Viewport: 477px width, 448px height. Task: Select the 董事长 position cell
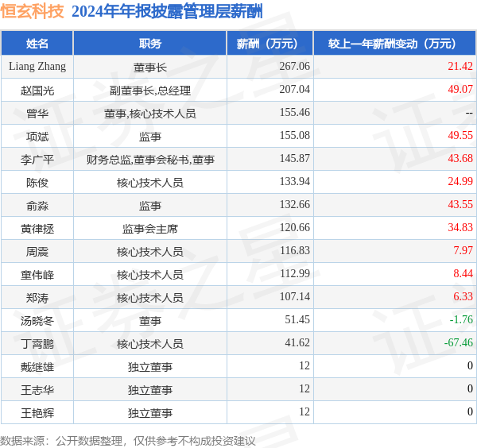pyautogui.click(x=150, y=68)
